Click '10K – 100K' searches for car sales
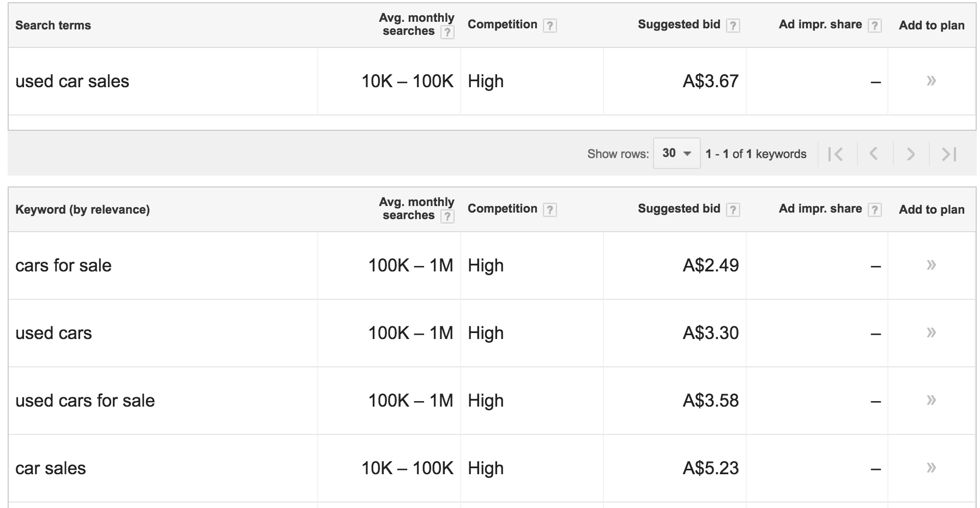 point(407,468)
